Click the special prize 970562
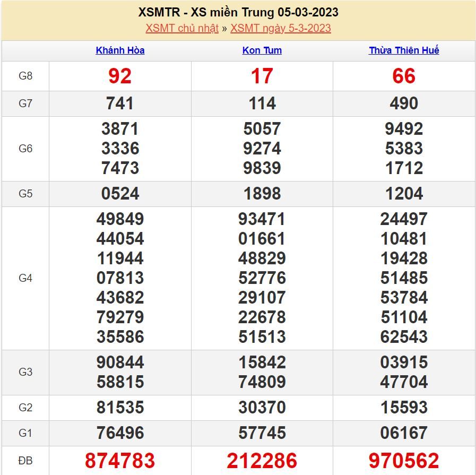The image size is (476, 475). [404, 461]
